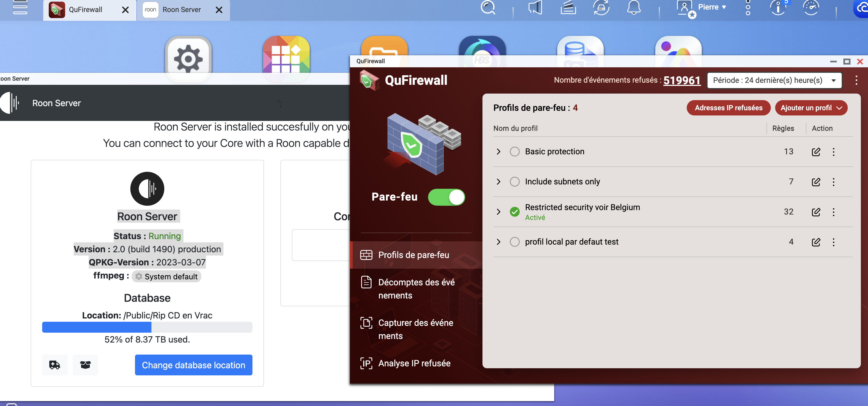
Task: Click the Nom du profil column header
Action: tap(515, 128)
